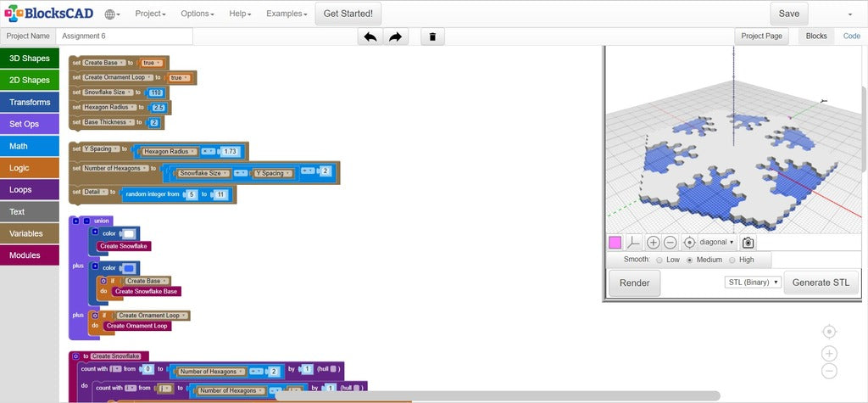Click the trash can delete icon
Viewport: 868px width, 403px height.
pos(432,36)
